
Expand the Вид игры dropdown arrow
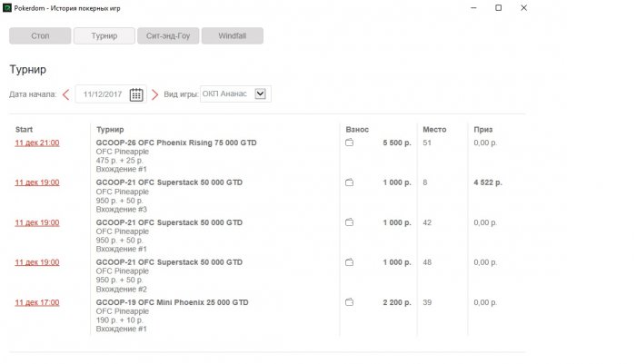point(262,93)
